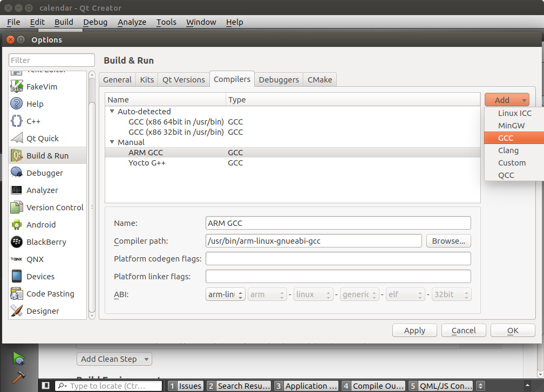Click the compiler Name field
The width and height of the screenshot is (544, 392).
(338, 223)
